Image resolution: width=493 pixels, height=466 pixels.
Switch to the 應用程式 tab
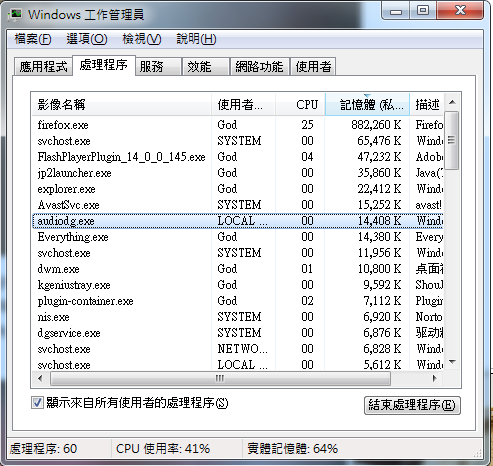click(x=43, y=67)
